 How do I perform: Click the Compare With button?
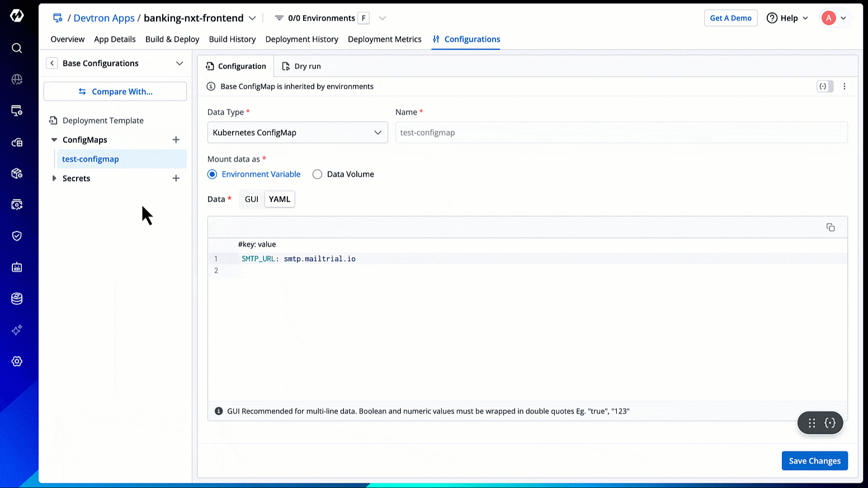[115, 92]
